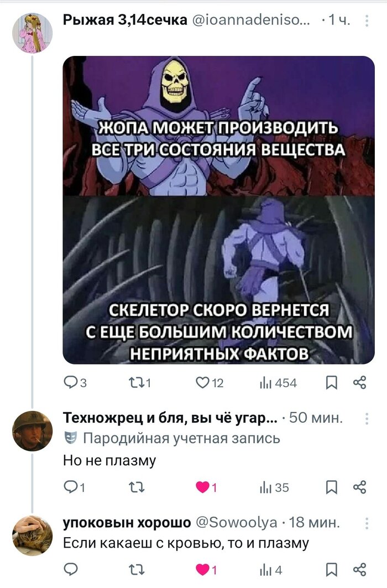Viewport: 387px width, 588px height.
Task: Open more options for Рыжая 3,14сечка's post
Action: (368, 22)
